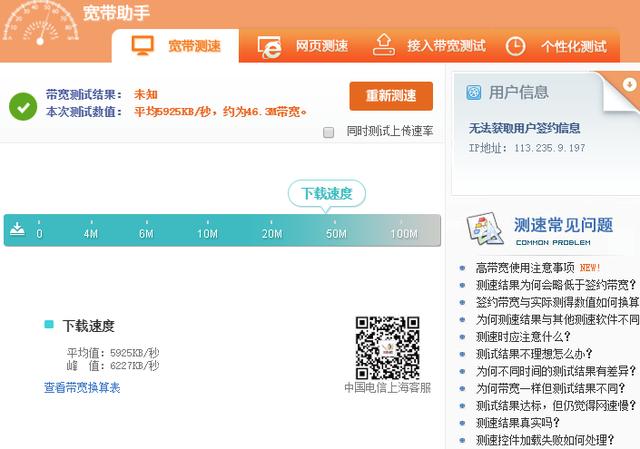640x449 pixels.
Task: Click the 10M mark on speed bar
Action: [x=207, y=233]
